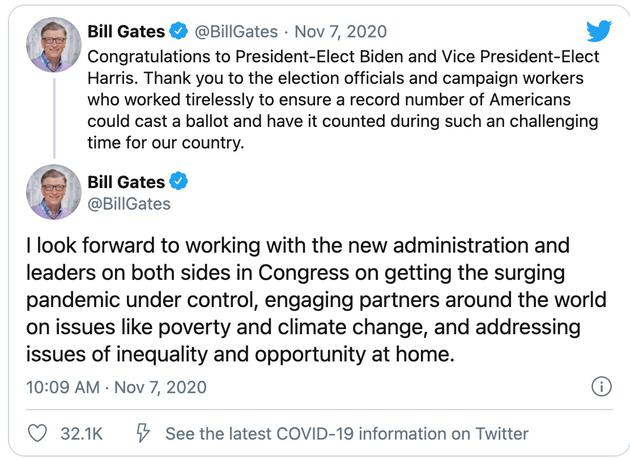Open See the latest COVID-19 information on Twitter
This screenshot has width=630, height=460.
tap(346, 433)
